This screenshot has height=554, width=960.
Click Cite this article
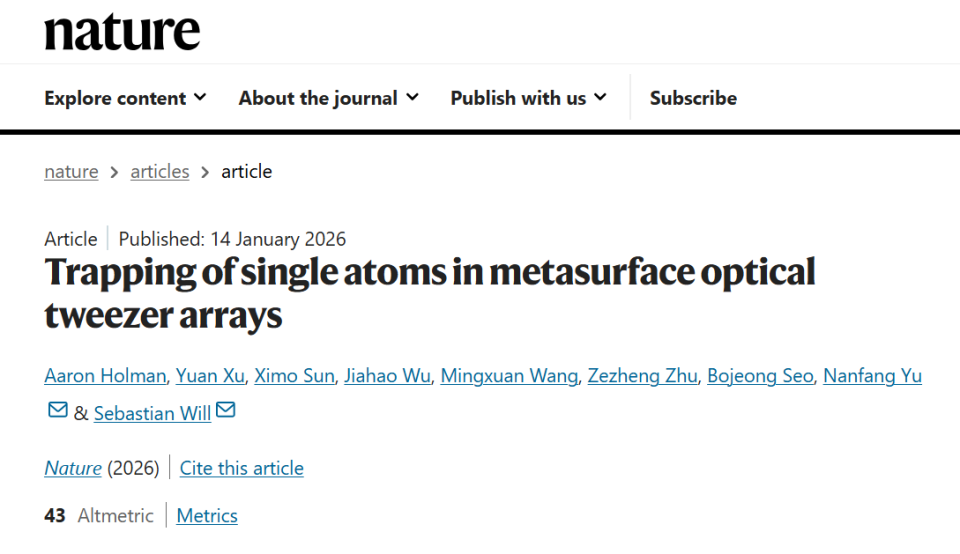[x=242, y=468]
